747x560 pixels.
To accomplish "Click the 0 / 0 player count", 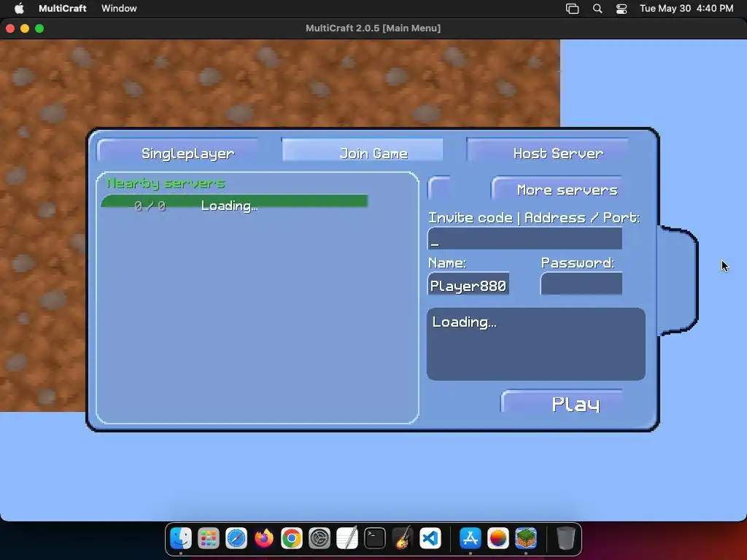I will click(x=150, y=206).
